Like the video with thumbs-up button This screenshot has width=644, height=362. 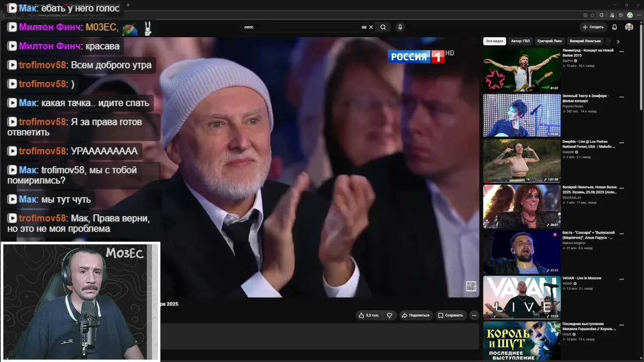369,315
